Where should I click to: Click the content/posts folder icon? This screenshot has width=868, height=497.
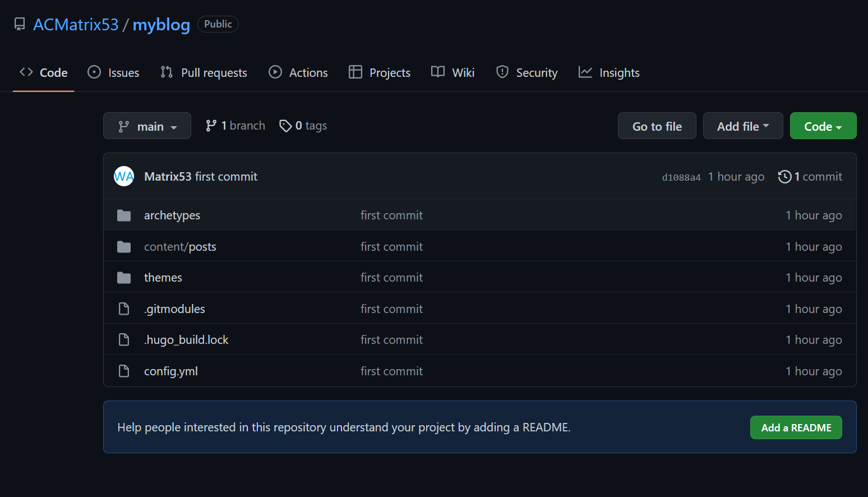point(124,247)
